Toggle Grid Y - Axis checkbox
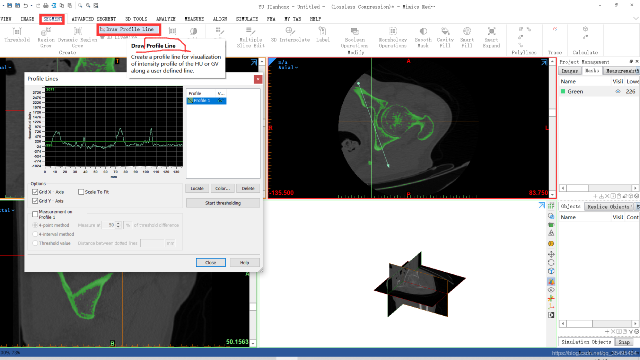 [x=35, y=201]
